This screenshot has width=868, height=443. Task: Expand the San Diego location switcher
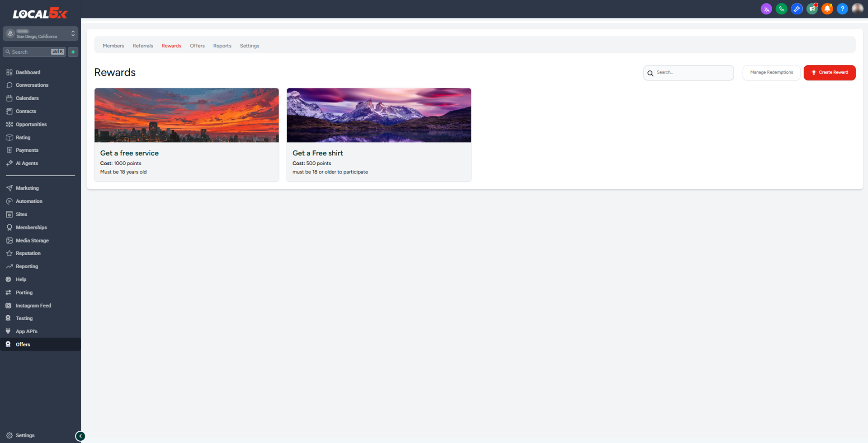pyautogui.click(x=41, y=34)
